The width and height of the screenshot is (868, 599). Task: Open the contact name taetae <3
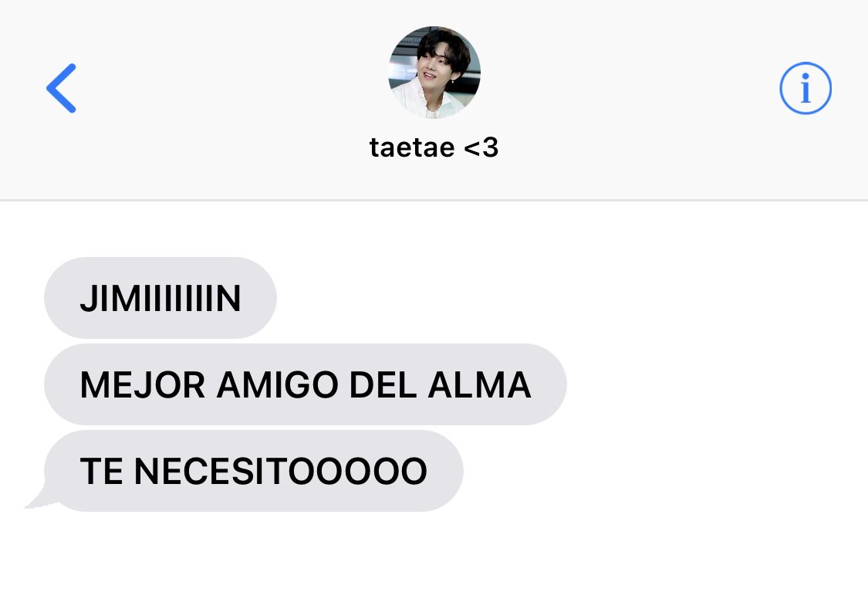tap(434, 147)
